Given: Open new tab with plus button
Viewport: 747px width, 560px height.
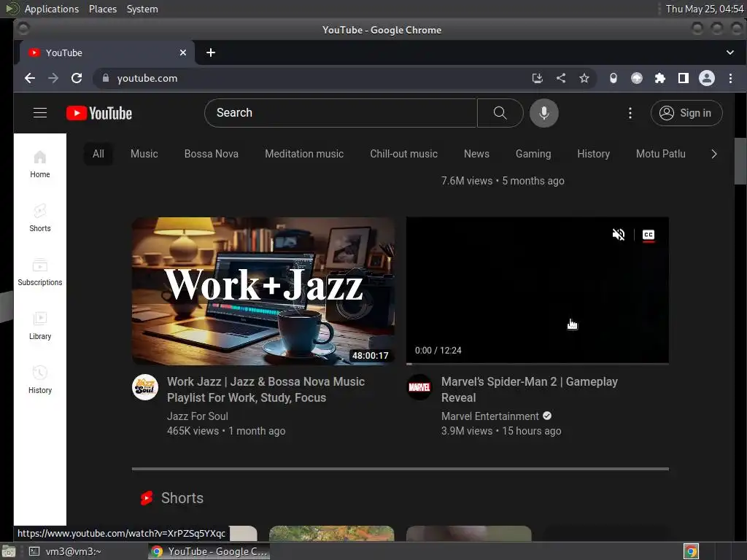Looking at the screenshot, I should (x=211, y=52).
